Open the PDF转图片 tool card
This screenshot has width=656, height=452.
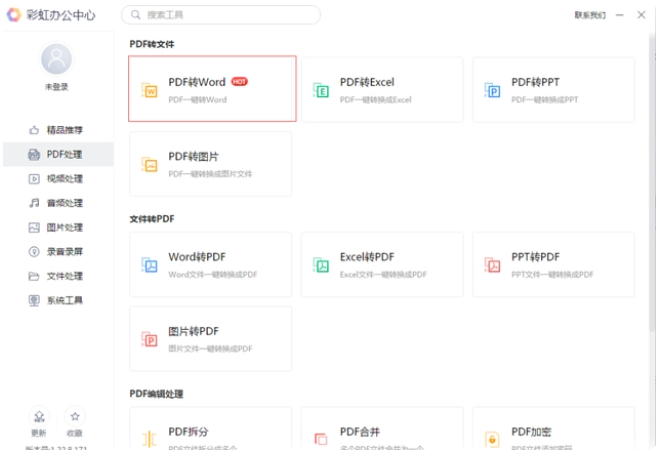210,164
